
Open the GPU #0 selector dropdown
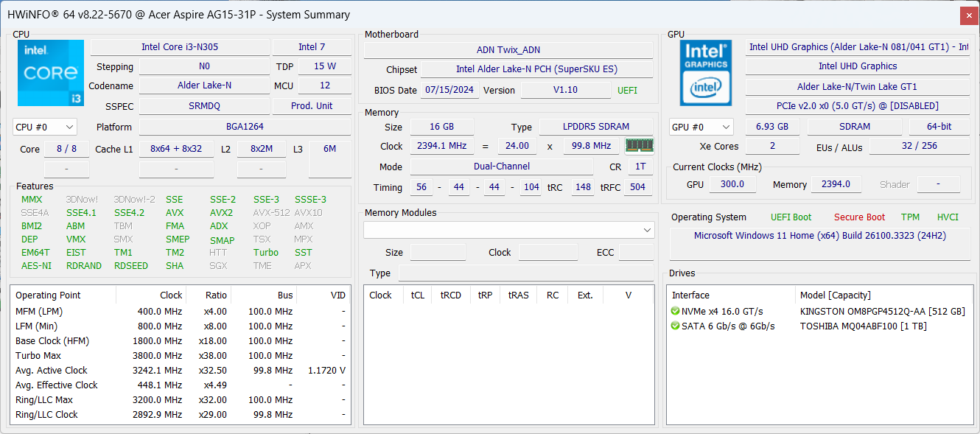[701, 127]
